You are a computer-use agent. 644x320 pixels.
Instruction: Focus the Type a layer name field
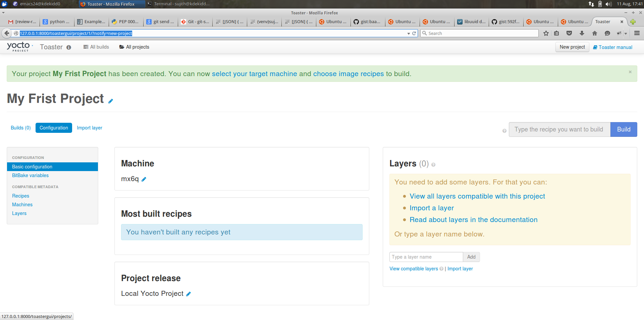coord(426,257)
